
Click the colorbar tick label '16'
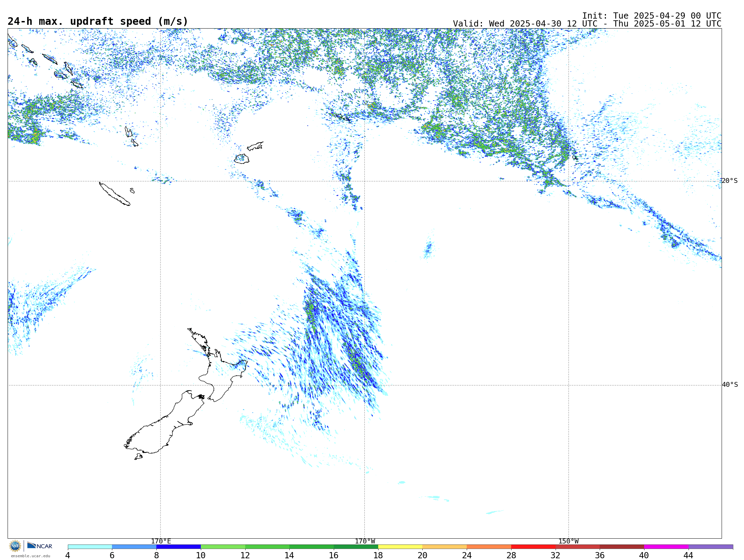(x=334, y=556)
